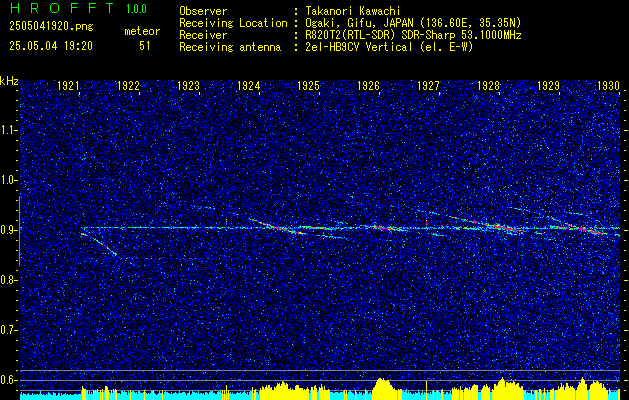Click the 1925 time axis label

point(308,85)
